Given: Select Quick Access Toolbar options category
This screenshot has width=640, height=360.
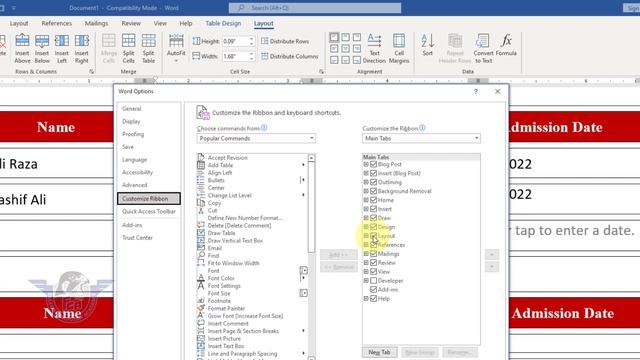Looking at the screenshot, I should [x=149, y=211].
